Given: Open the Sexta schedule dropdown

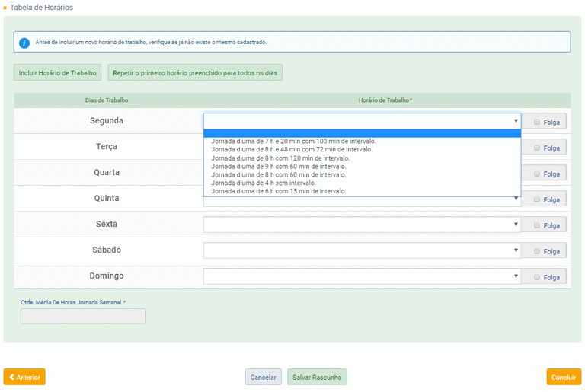Looking at the screenshot, I should (x=362, y=225).
